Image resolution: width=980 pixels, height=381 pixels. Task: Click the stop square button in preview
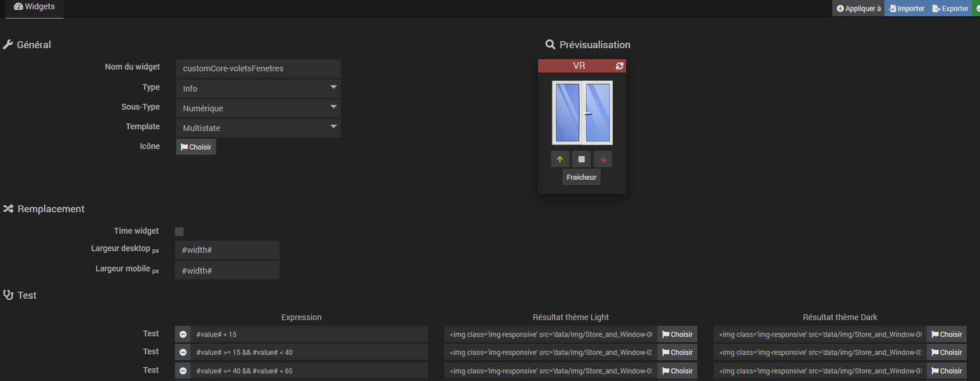pos(582,159)
